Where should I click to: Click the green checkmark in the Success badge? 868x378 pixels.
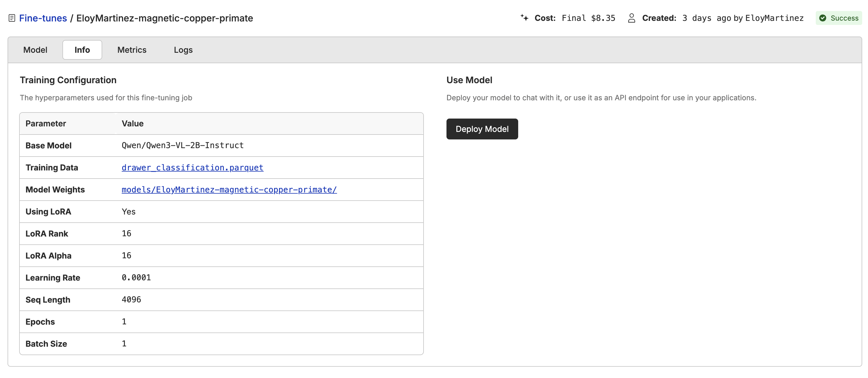point(823,18)
